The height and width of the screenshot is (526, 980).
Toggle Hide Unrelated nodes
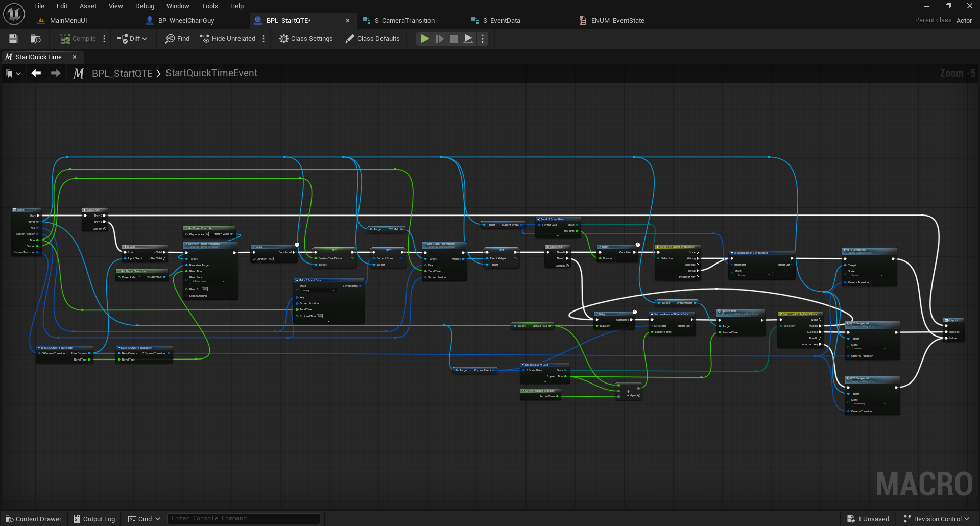click(x=227, y=39)
